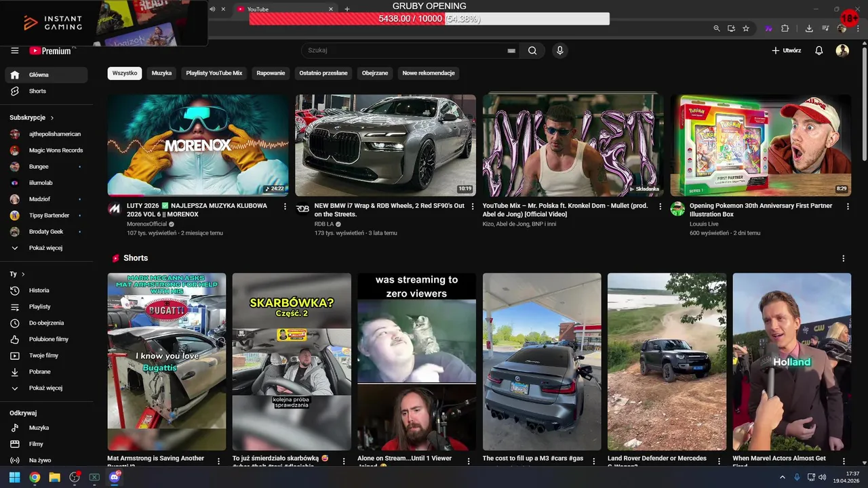The width and height of the screenshot is (868, 488).
Task: Open the MorenoxOfficial channel link
Action: [146, 224]
